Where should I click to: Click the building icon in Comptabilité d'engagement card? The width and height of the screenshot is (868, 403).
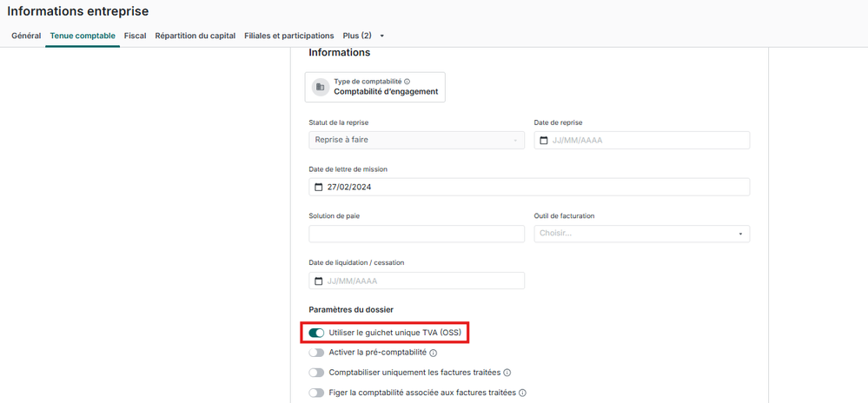[x=321, y=87]
